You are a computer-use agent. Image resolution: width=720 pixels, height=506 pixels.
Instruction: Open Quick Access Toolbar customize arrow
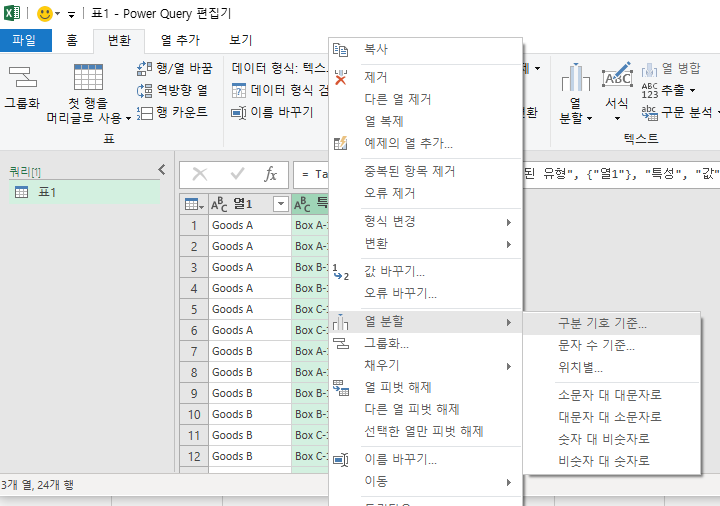pyautogui.click(x=71, y=15)
